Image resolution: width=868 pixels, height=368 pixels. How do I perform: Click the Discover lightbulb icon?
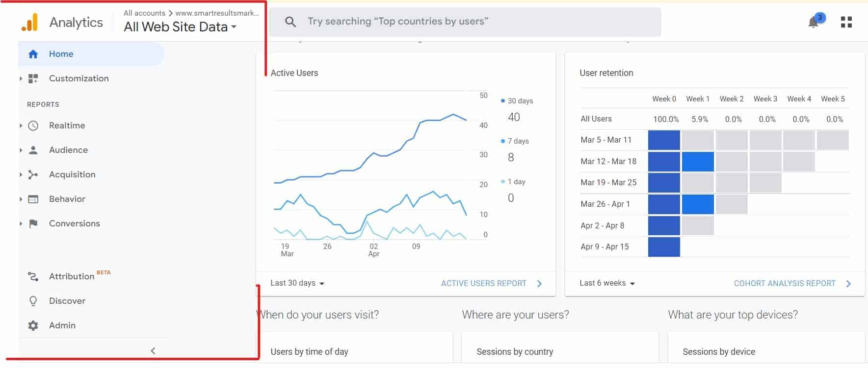33,301
